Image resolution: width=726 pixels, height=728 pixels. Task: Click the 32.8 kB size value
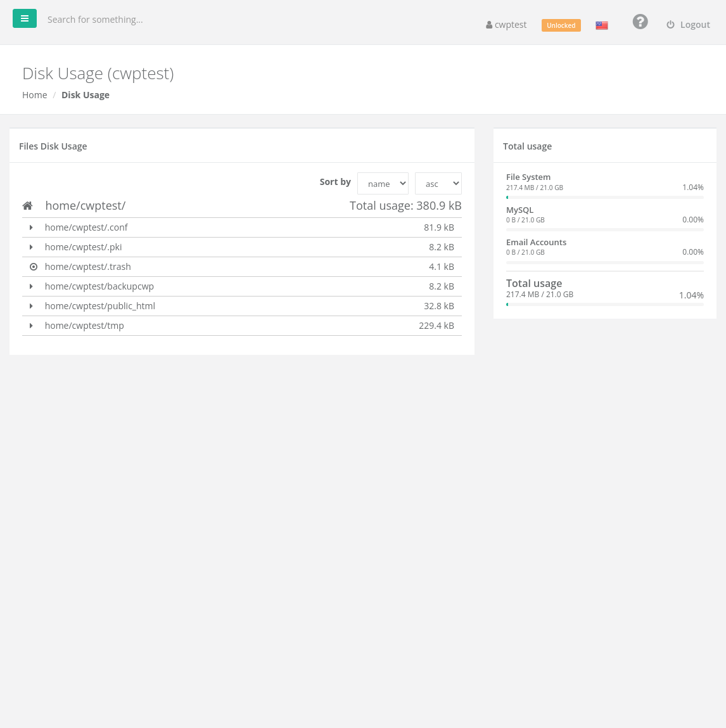coord(438,306)
